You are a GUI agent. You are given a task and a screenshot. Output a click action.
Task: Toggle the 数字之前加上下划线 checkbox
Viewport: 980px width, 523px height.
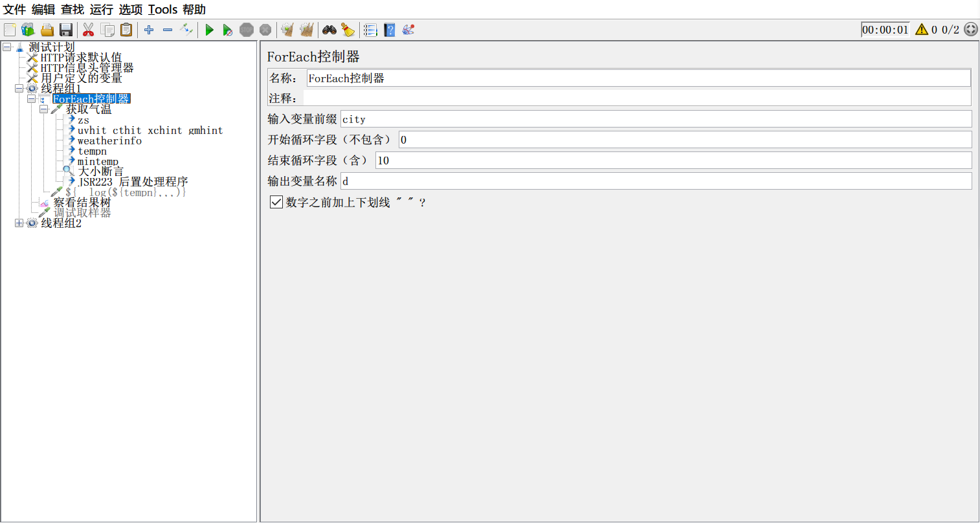276,202
